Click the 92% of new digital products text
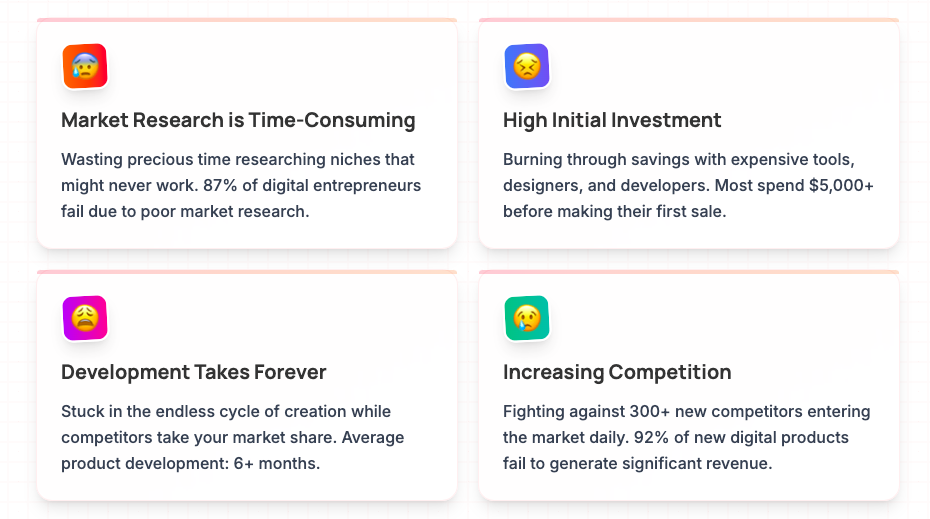This screenshot has height=519, width=930. click(741, 438)
